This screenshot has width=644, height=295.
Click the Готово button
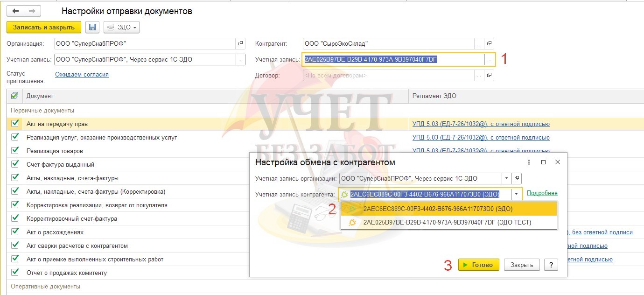pyautogui.click(x=479, y=265)
